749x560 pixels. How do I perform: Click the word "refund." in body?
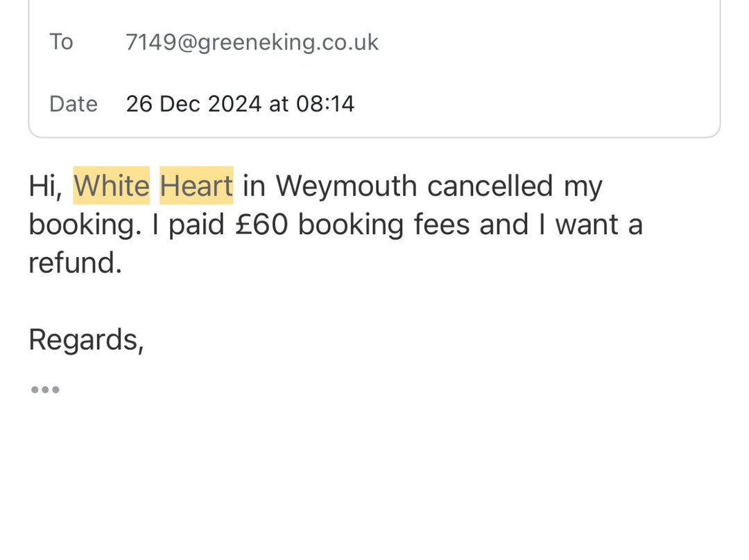click(75, 263)
